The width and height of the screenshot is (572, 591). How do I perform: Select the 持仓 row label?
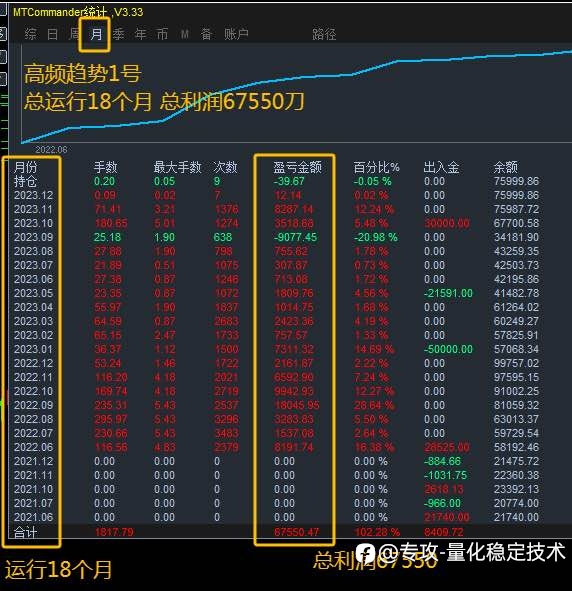tap(26, 181)
